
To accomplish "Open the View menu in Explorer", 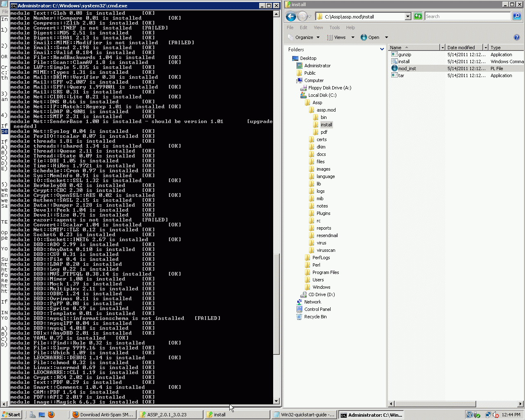I will pyautogui.click(x=318, y=27).
